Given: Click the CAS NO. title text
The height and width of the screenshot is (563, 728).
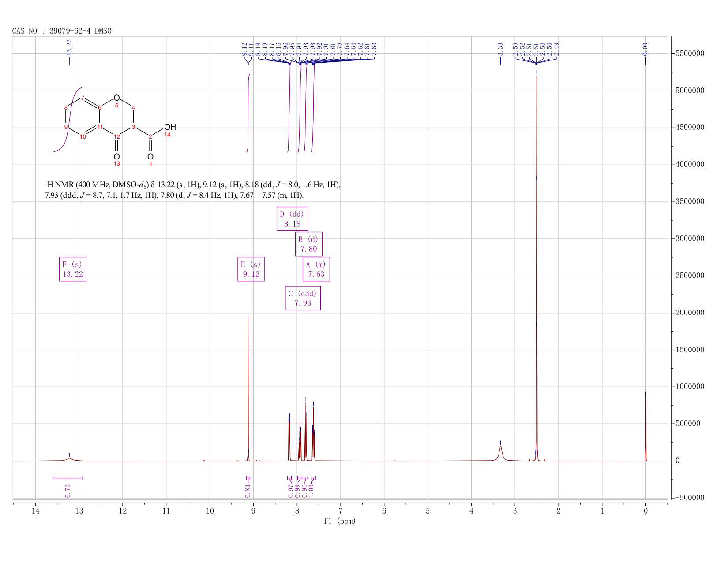Looking at the screenshot, I should (62, 31).
